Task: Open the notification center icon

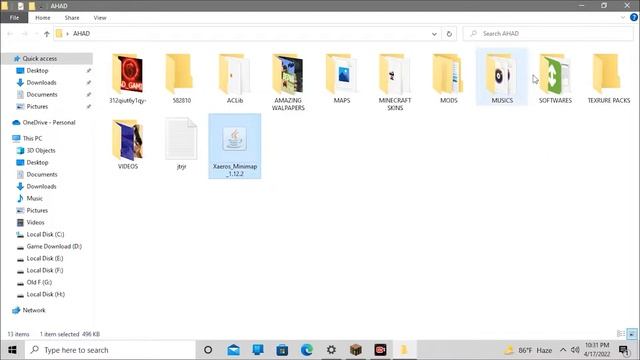Action: pyautogui.click(x=624, y=350)
